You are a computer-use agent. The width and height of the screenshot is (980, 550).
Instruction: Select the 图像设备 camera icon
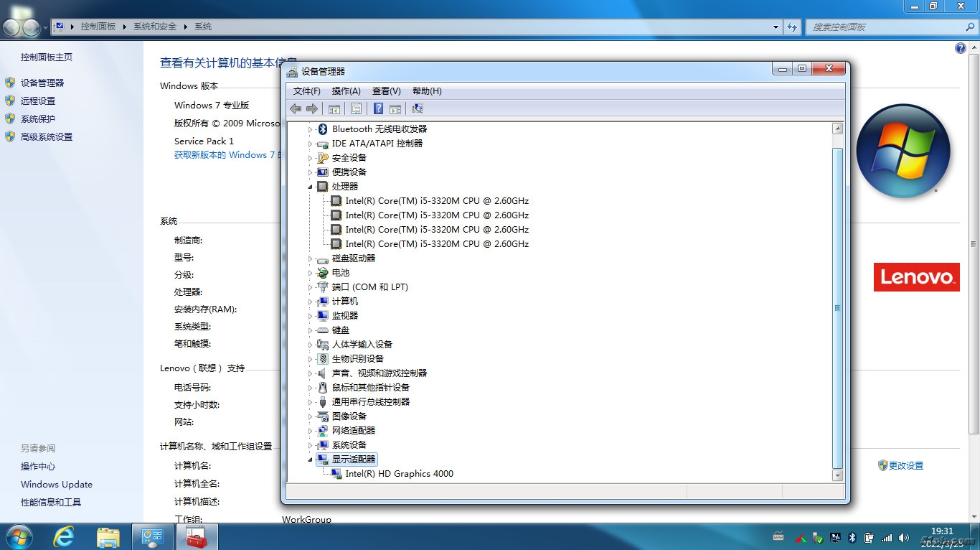pos(323,416)
